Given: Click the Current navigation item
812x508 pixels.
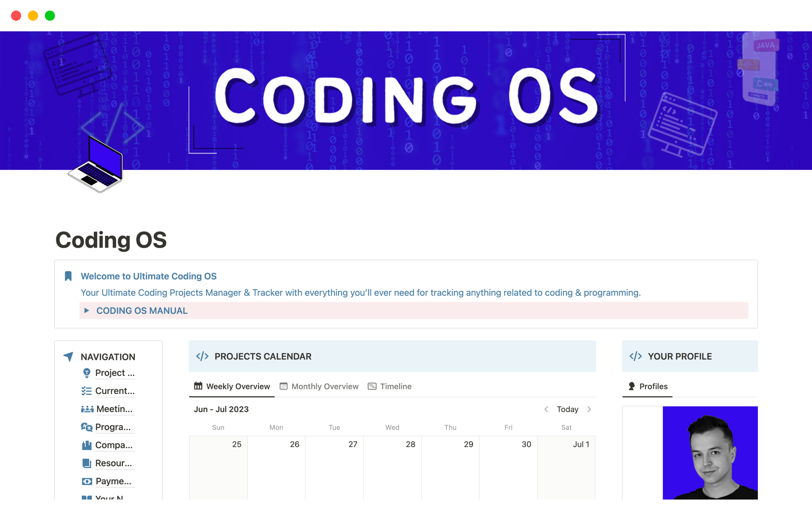Looking at the screenshot, I should pos(114,391).
